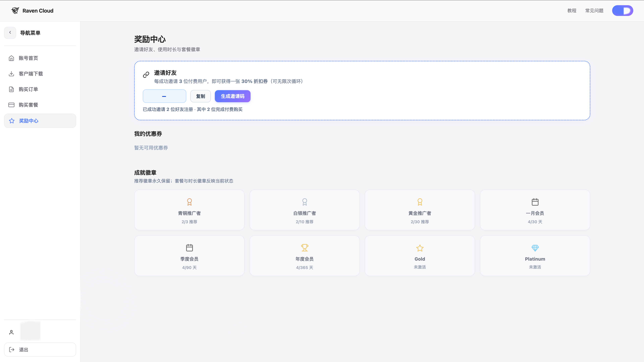The width and height of the screenshot is (644, 362).
Task: Click the 青铜推广者 badge icon
Action: point(189,202)
